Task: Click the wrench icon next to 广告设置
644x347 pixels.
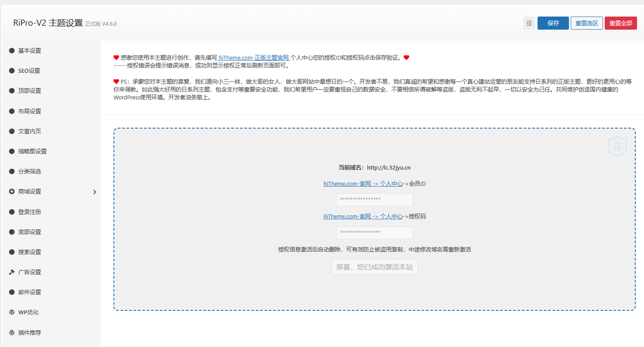Action: coord(12,272)
